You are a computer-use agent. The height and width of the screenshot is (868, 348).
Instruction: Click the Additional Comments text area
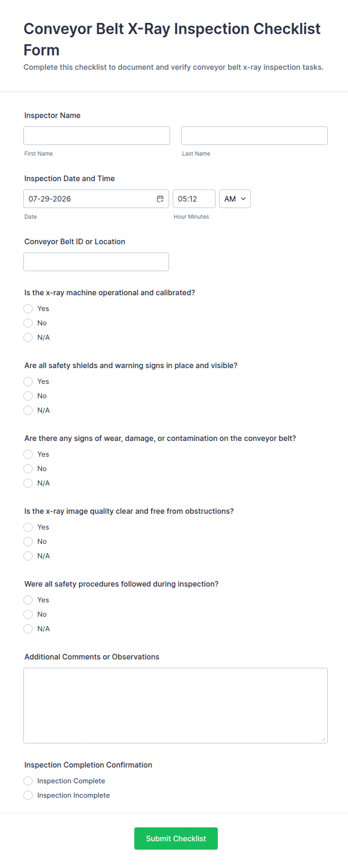[x=175, y=705]
